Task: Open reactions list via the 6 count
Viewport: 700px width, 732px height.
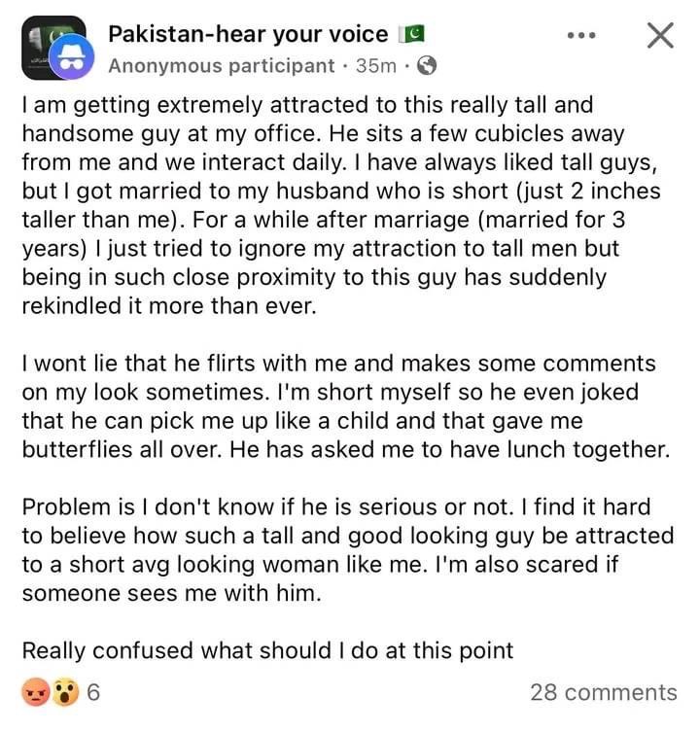Action: 93,692
